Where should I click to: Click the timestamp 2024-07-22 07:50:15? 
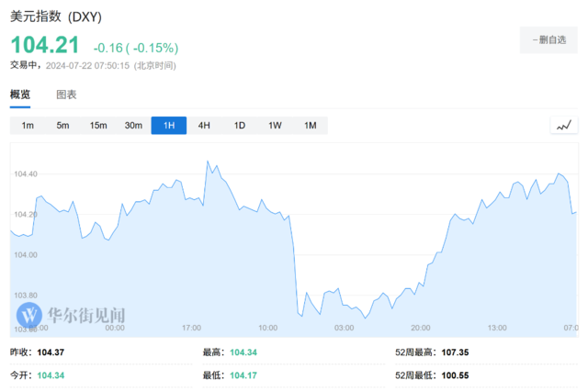coord(87,66)
